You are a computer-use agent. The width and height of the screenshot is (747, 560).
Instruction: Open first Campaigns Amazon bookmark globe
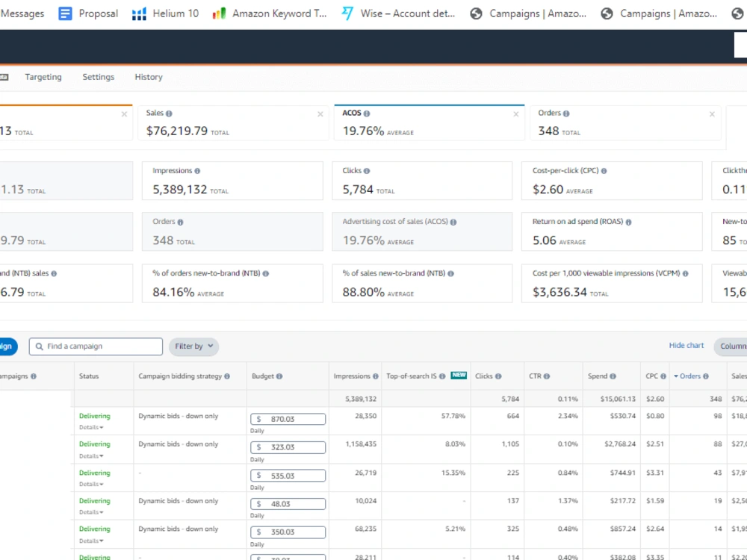pyautogui.click(x=476, y=13)
